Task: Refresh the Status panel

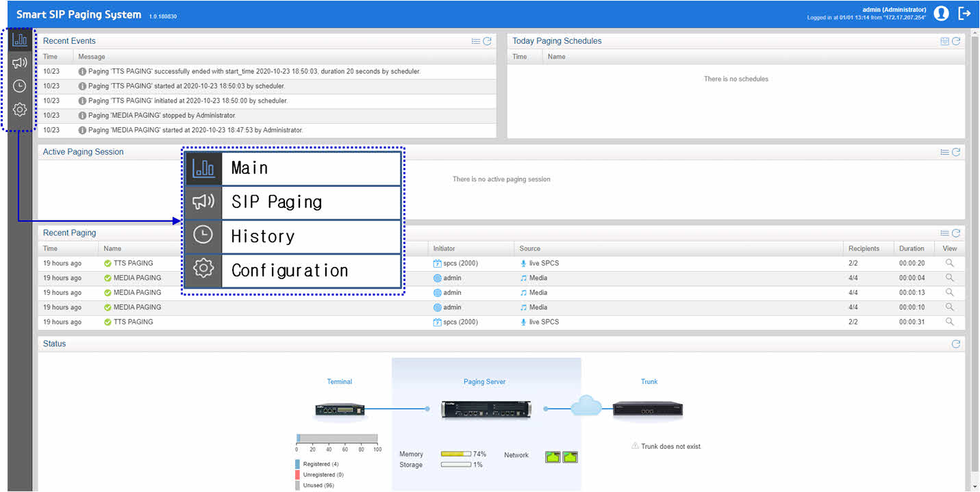Action: [956, 344]
